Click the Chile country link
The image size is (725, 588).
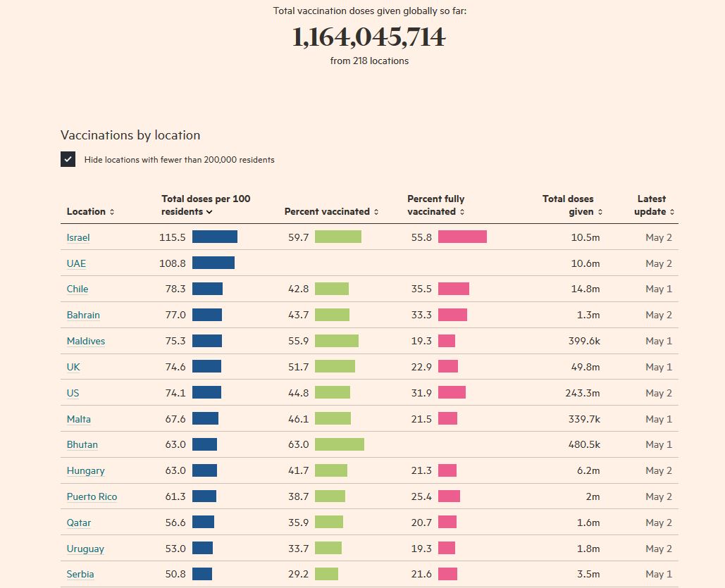78,289
